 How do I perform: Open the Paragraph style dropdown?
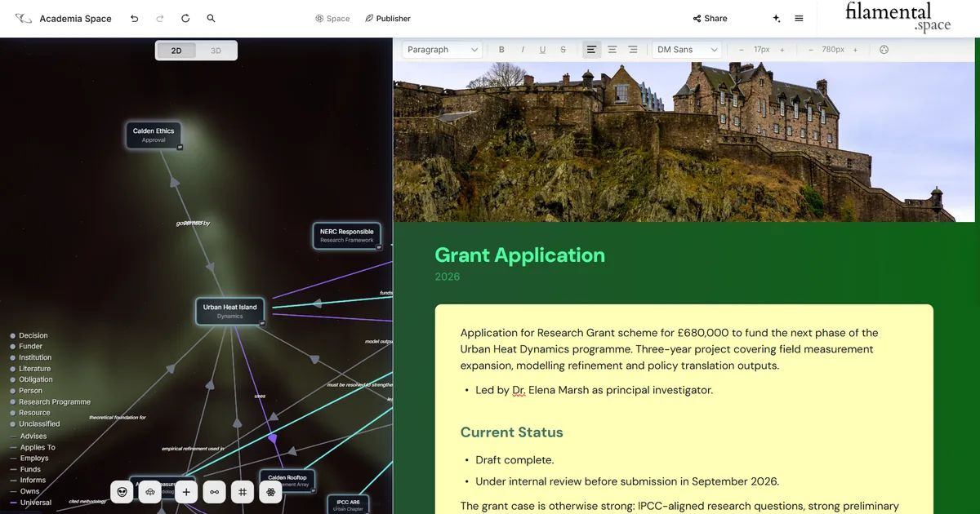(443, 50)
